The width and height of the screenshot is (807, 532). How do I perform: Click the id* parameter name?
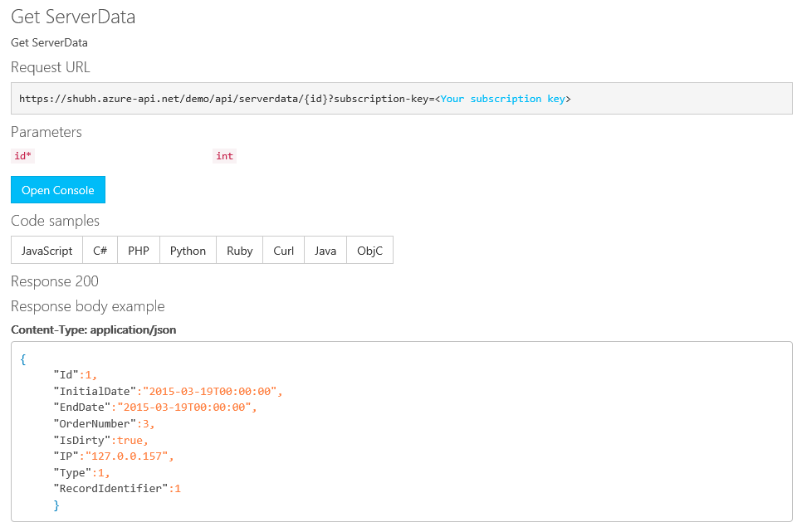click(23, 156)
